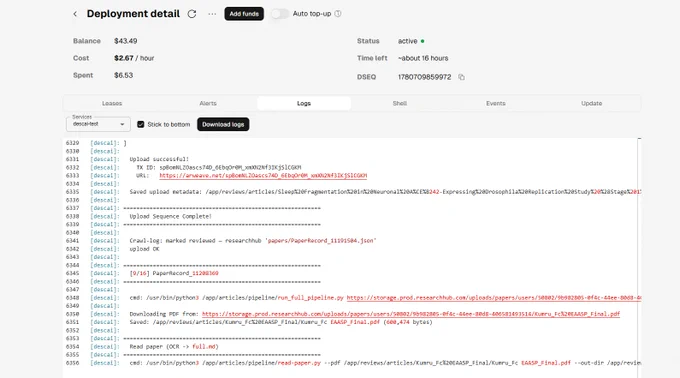Click the [9/16] PaperRecord log line
The width and height of the screenshot is (680, 378).
coord(174,274)
